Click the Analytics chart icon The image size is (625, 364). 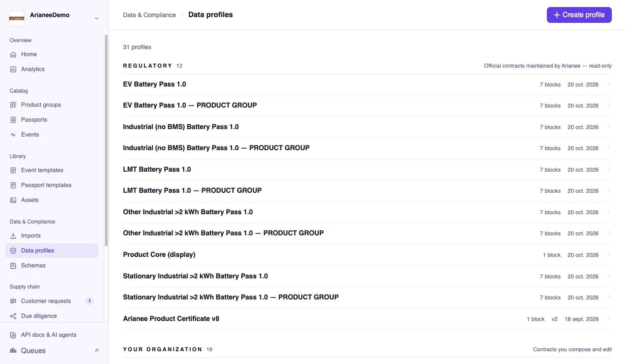pos(13,69)
